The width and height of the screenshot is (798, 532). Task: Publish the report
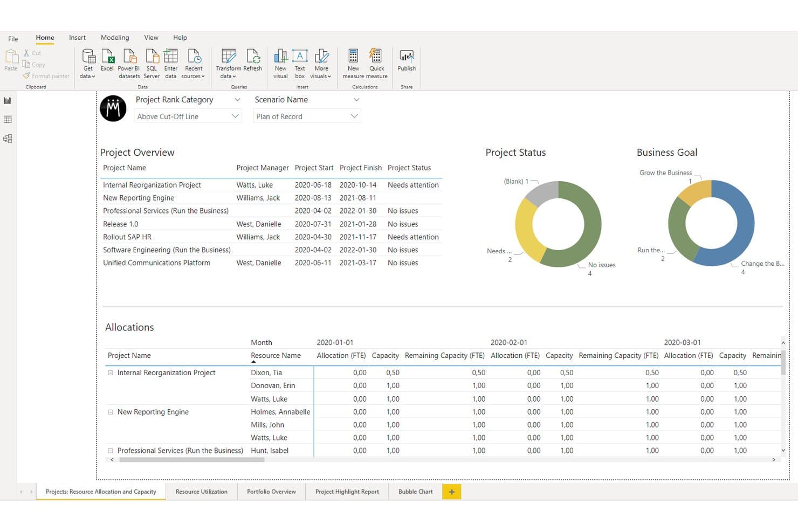pyautogui.click(x=407, y=60)
